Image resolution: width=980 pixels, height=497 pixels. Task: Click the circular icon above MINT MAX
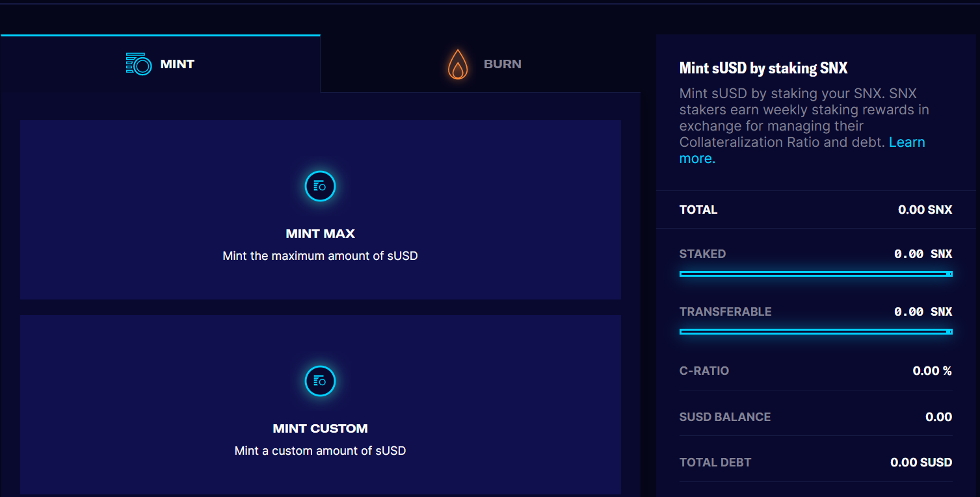pyautogui.click(x=320, y=186)
